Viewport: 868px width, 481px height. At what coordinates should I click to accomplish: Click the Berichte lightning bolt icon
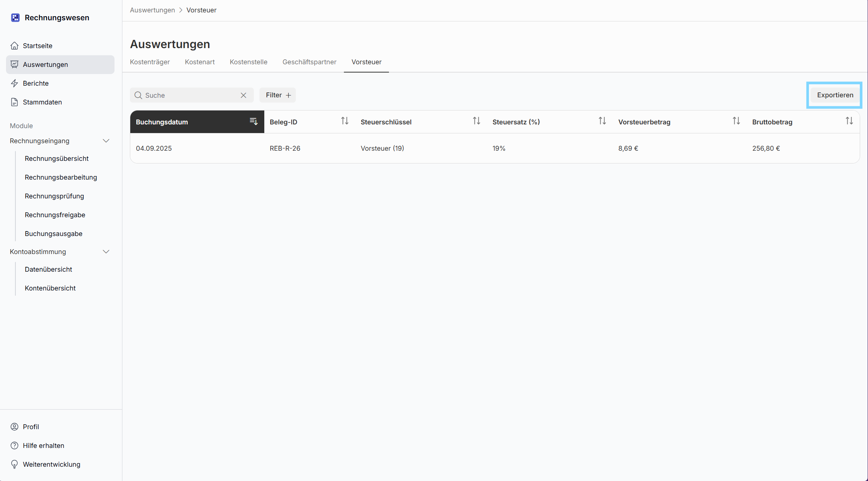[14, 83]
